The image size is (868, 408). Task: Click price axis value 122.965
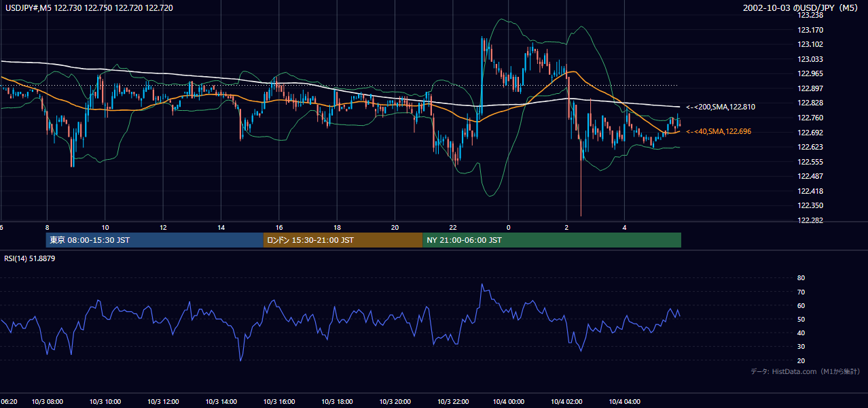tap(810, 73)
